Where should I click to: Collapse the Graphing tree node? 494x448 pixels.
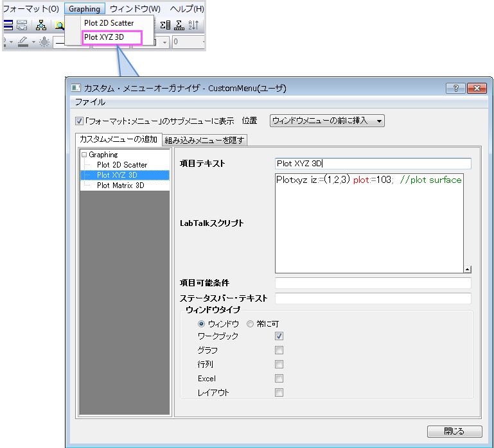click(x=84, y=155)
